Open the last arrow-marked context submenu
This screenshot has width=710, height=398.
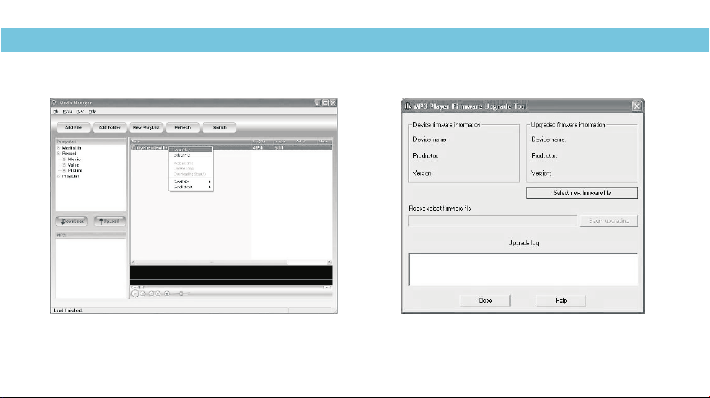click(191, 187)
